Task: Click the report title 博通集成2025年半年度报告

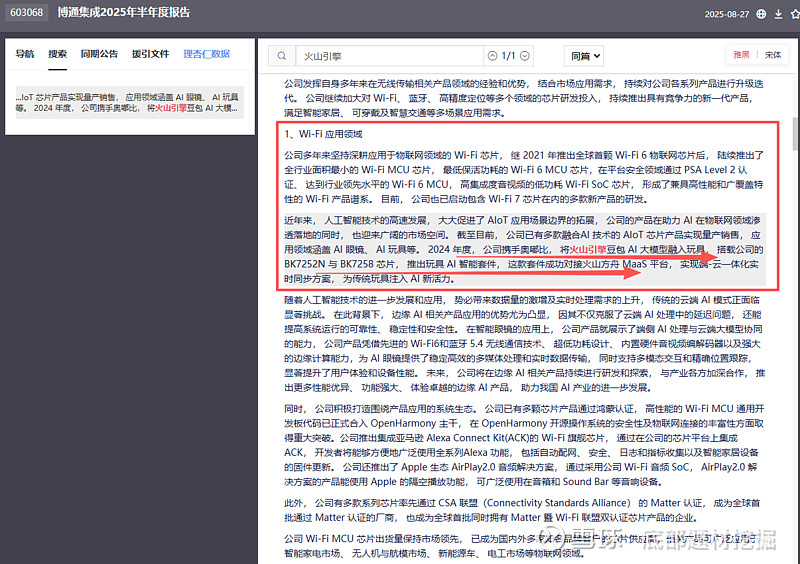Action: 123,12
